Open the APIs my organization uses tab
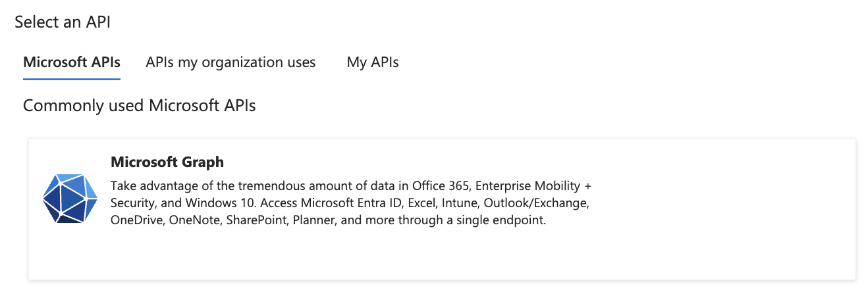The width and height of the screenshot is (868, 288). pyautogui.click(x=231, y=62)
